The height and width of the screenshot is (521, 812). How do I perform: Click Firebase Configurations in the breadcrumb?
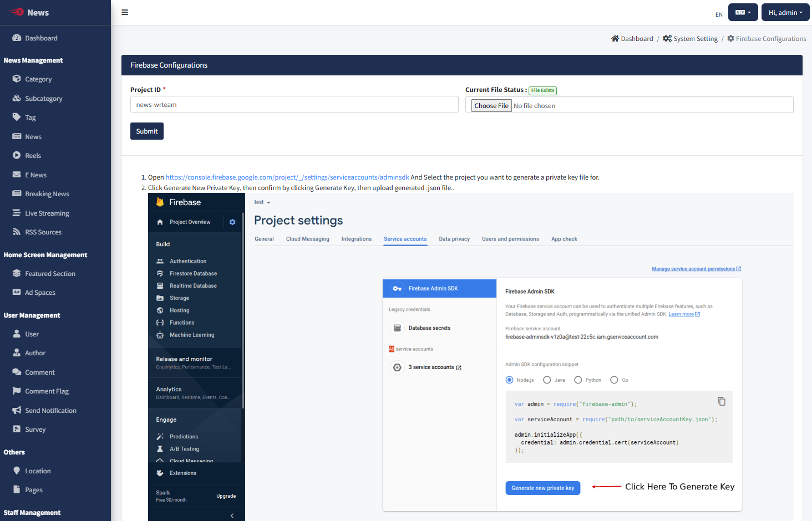[x=767, y=39]
